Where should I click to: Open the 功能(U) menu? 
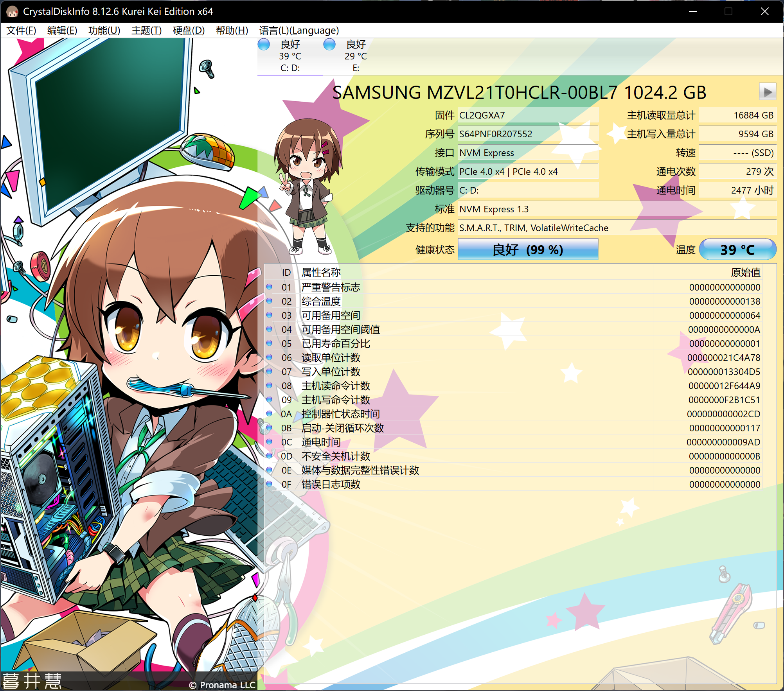[104, 31]
